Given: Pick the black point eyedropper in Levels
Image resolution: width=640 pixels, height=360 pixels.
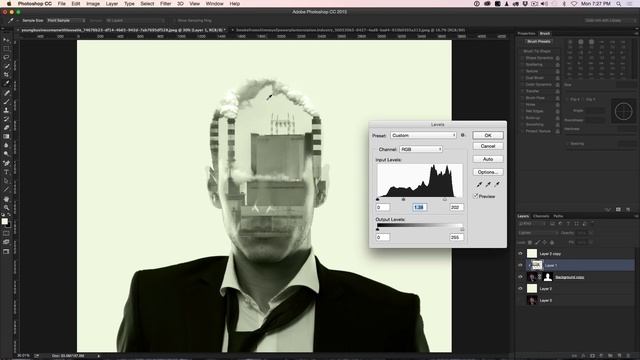Looking at the screenshot, I should click(479, 184).
